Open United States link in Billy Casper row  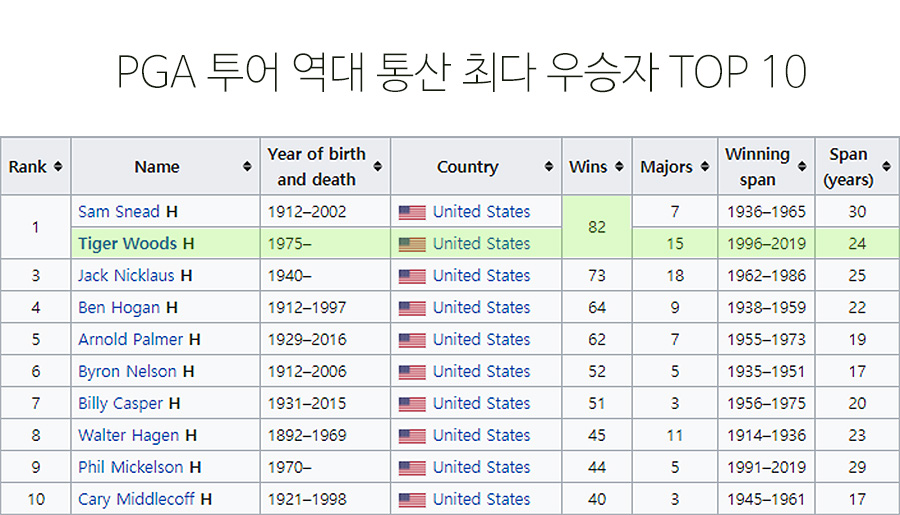click(482, 404)
